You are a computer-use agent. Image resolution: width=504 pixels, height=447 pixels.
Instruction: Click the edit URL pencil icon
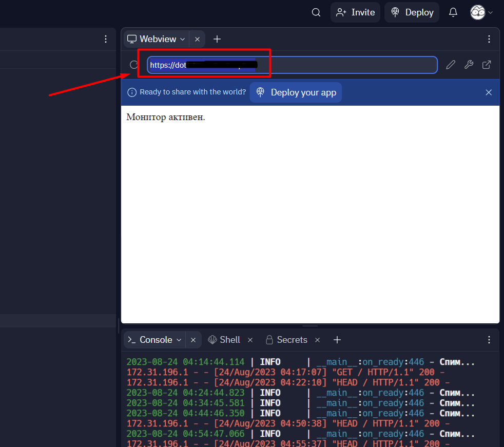point(450,64)
